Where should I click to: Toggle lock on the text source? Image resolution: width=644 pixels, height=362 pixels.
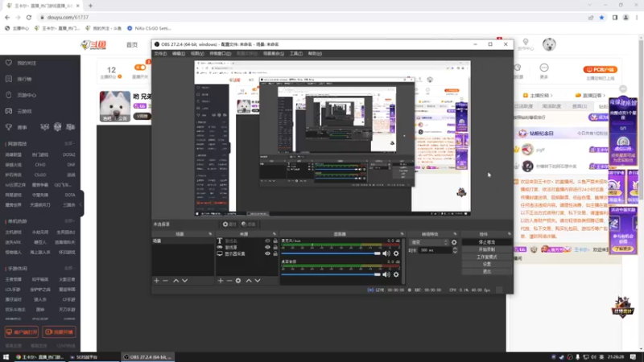(x=275, y=241)
